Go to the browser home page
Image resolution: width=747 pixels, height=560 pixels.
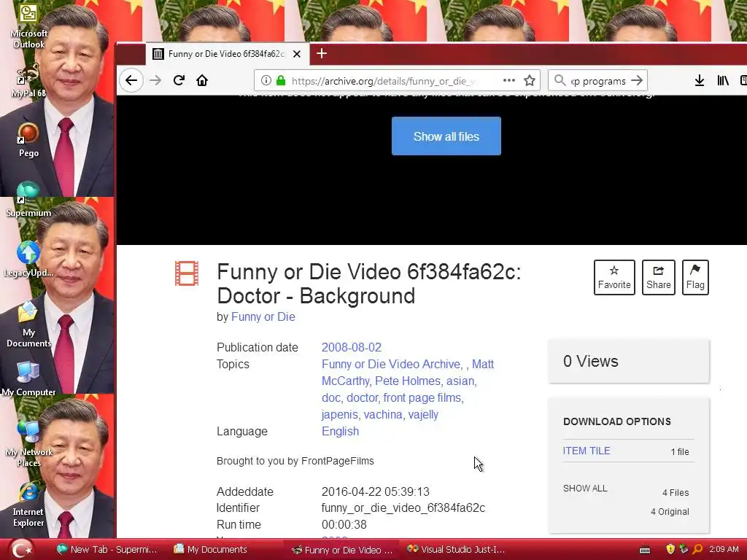click(202, 80)
